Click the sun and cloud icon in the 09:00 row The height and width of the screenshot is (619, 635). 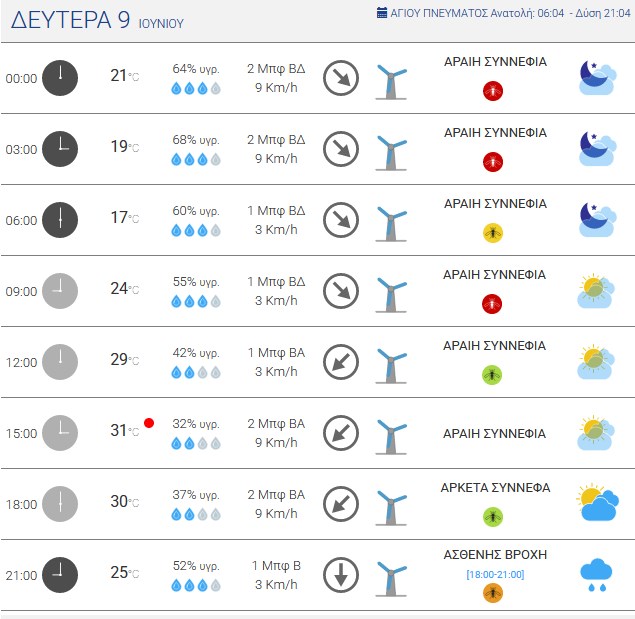595,291
